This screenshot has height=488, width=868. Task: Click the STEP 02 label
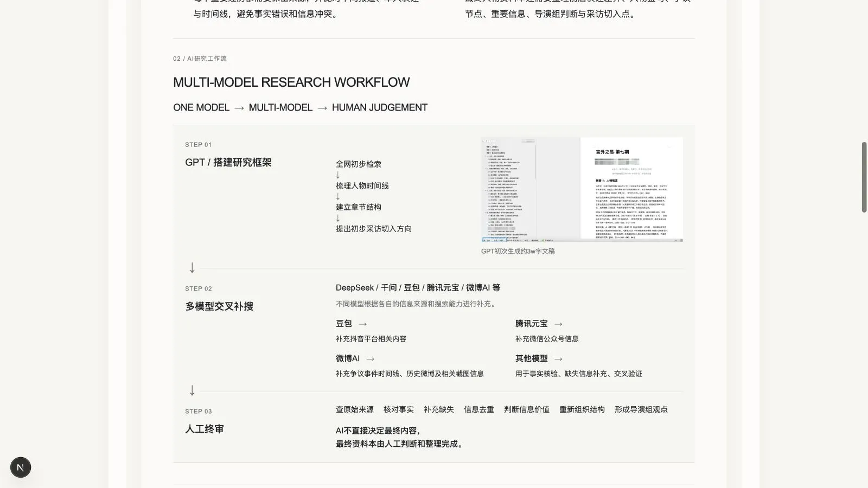tap(199, 289)
